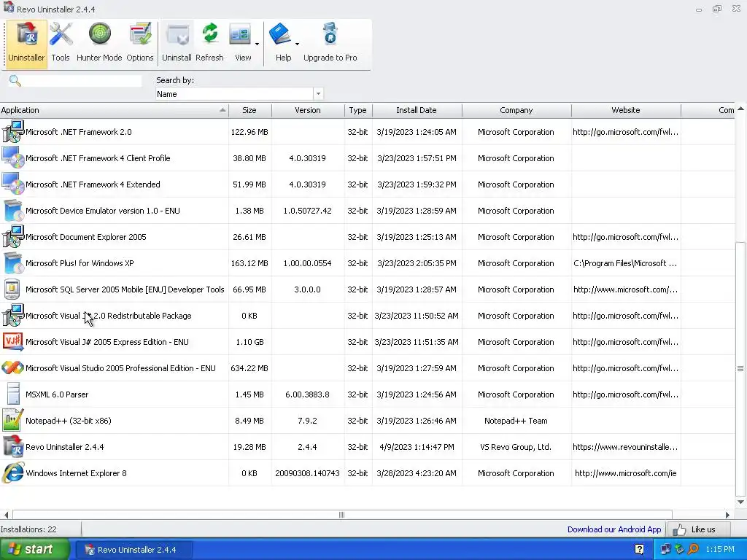Expand the View dropdown arrow

[x=257, y=44]
